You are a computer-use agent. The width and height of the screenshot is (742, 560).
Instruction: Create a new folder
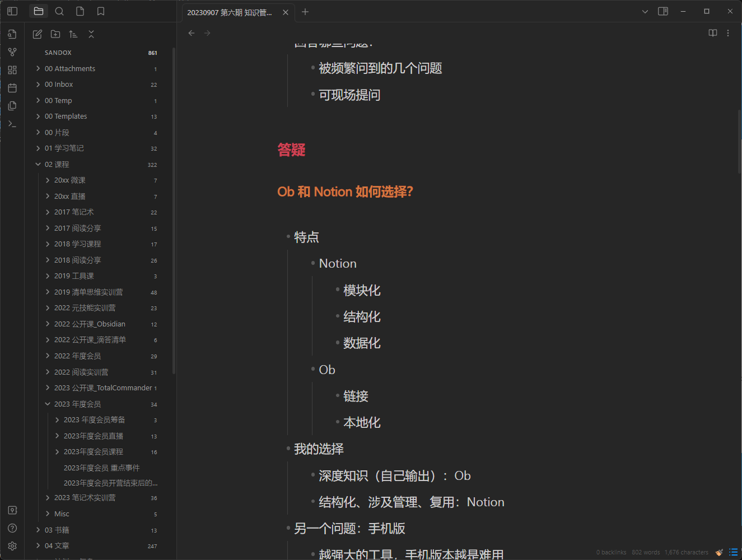point(55,34)
